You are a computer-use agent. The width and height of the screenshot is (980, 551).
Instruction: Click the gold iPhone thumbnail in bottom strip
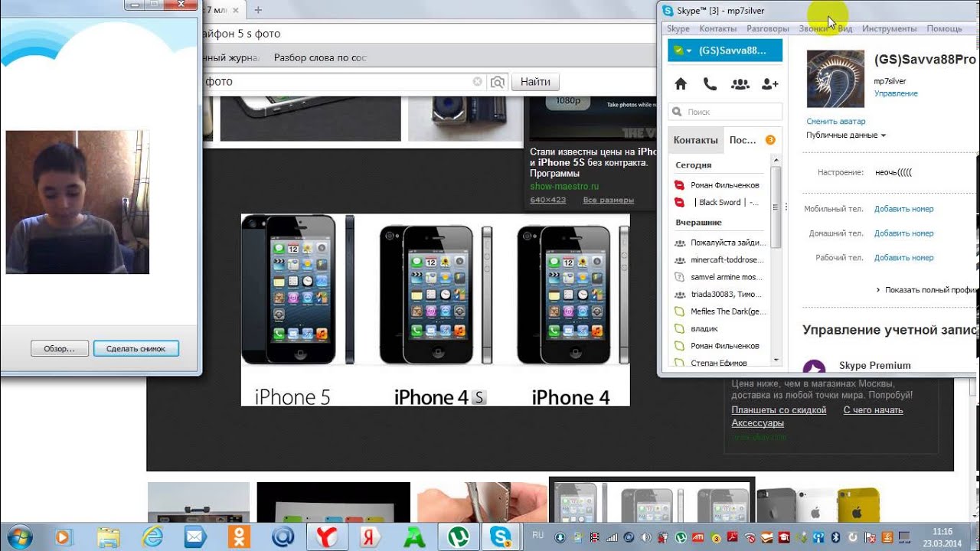pos(857,505)
